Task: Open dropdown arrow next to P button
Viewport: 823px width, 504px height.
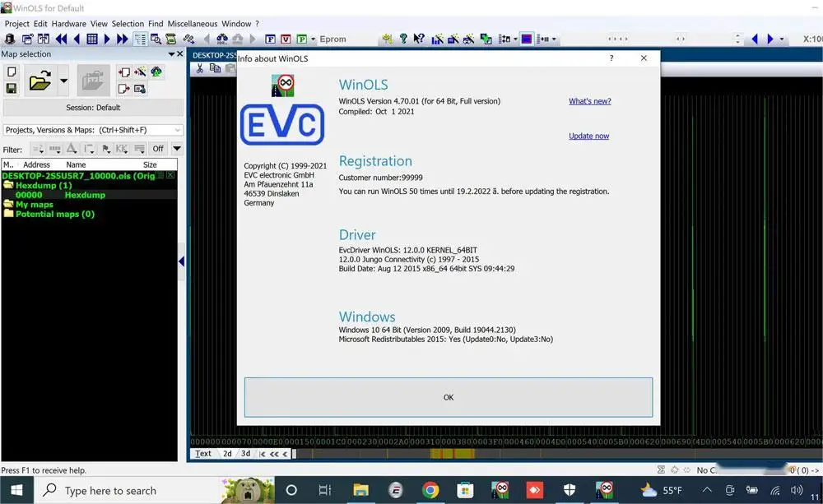Action: point(314,39)
